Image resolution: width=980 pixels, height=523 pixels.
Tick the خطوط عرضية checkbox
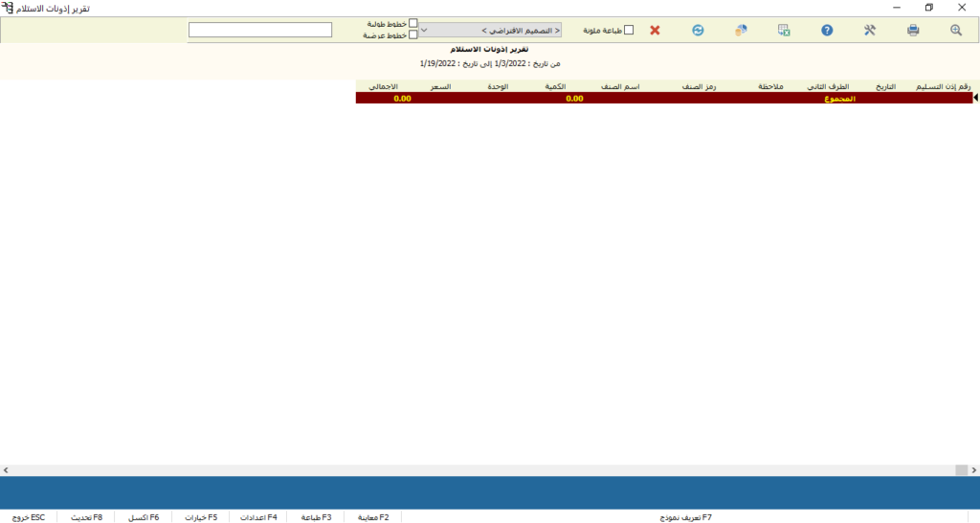coord(413,35)
